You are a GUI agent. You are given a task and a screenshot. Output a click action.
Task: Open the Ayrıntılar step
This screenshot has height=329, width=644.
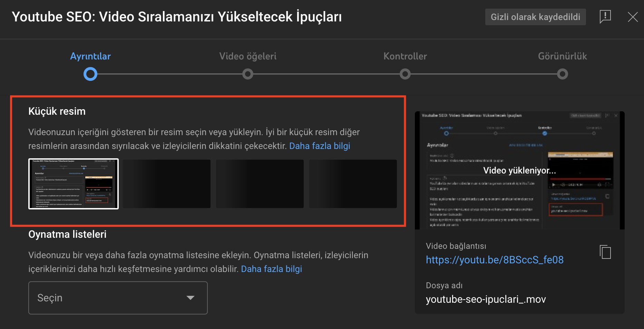(90, 56)
